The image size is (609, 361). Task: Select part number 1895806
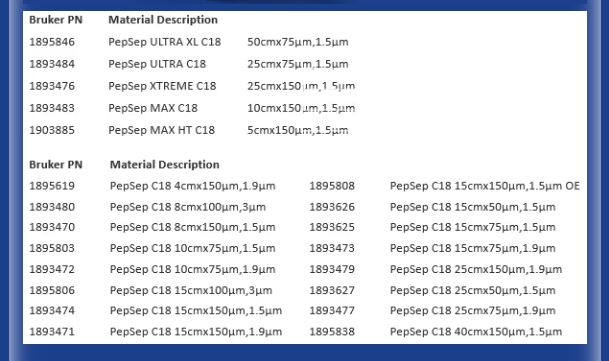[x=52, y=290]
